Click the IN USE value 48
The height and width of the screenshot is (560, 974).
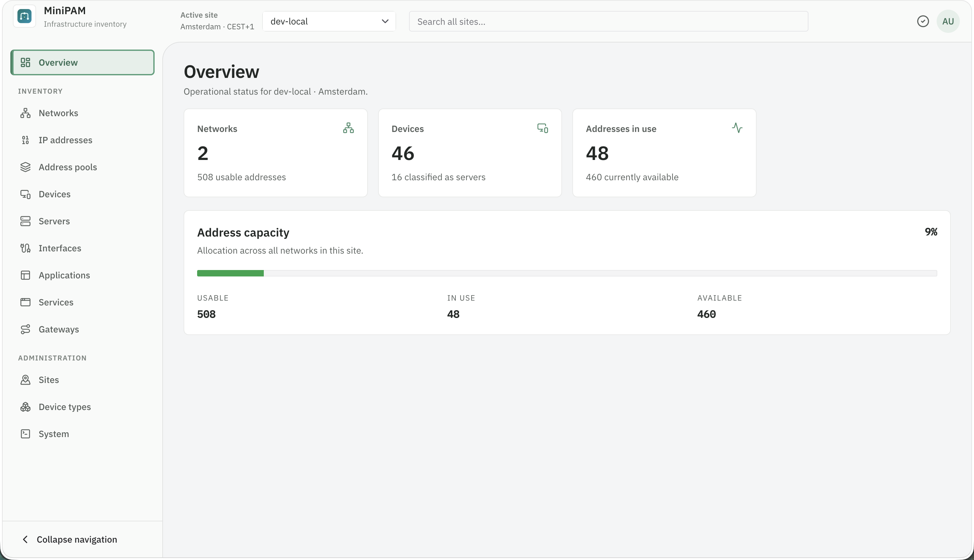453,314
